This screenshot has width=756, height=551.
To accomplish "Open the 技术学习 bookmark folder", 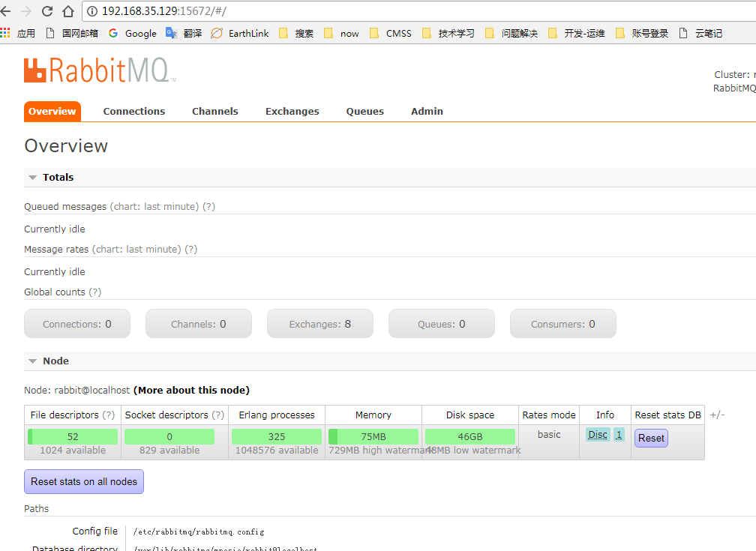I will pos(448,33).
